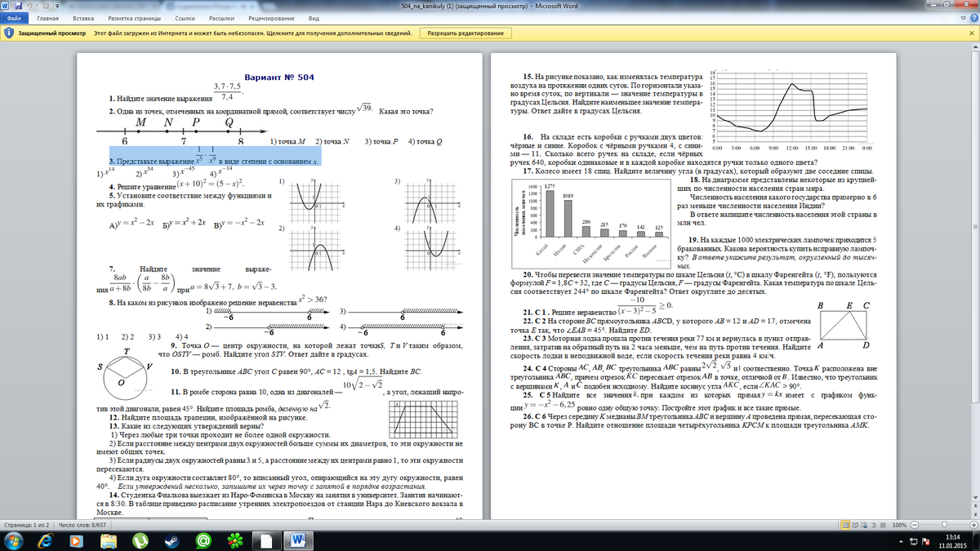This screenshot has height=551, width=980.
Task: Click the Word taskbar button
Action: point(297,540)
